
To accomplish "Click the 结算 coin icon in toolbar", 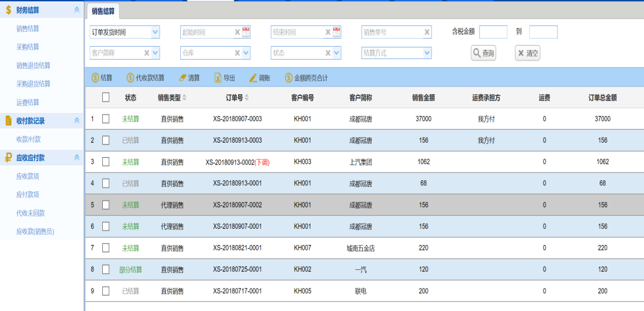I will [95, 78].
